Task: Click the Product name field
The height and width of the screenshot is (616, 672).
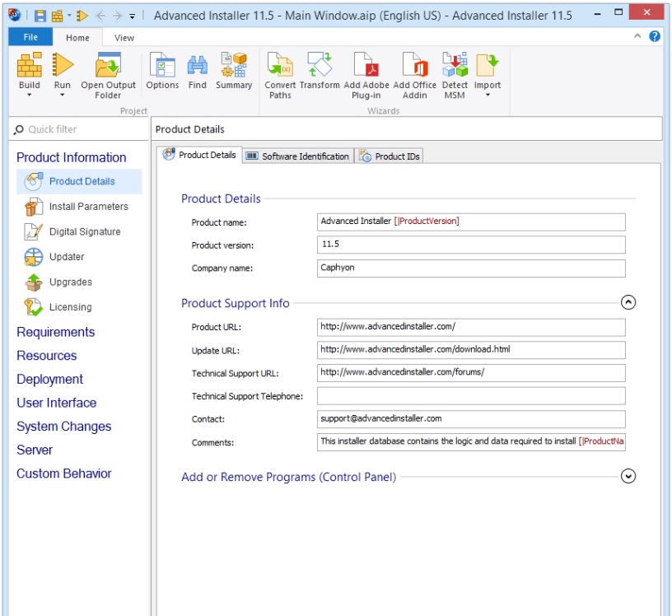Action: tap(471, 222)
